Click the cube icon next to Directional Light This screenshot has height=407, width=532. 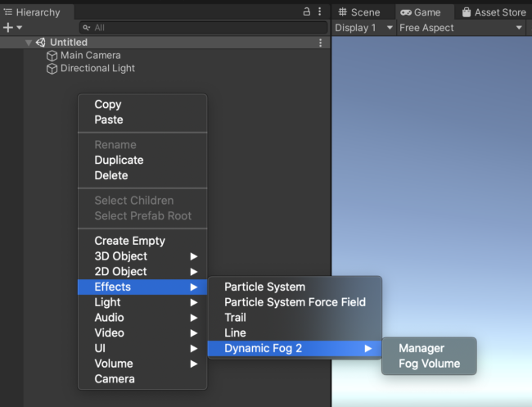tap(52, 69)
